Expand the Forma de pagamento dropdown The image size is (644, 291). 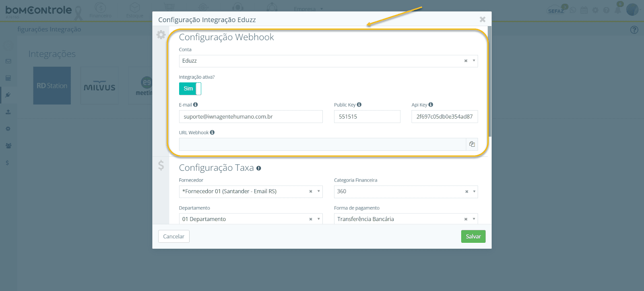point(474,219)
